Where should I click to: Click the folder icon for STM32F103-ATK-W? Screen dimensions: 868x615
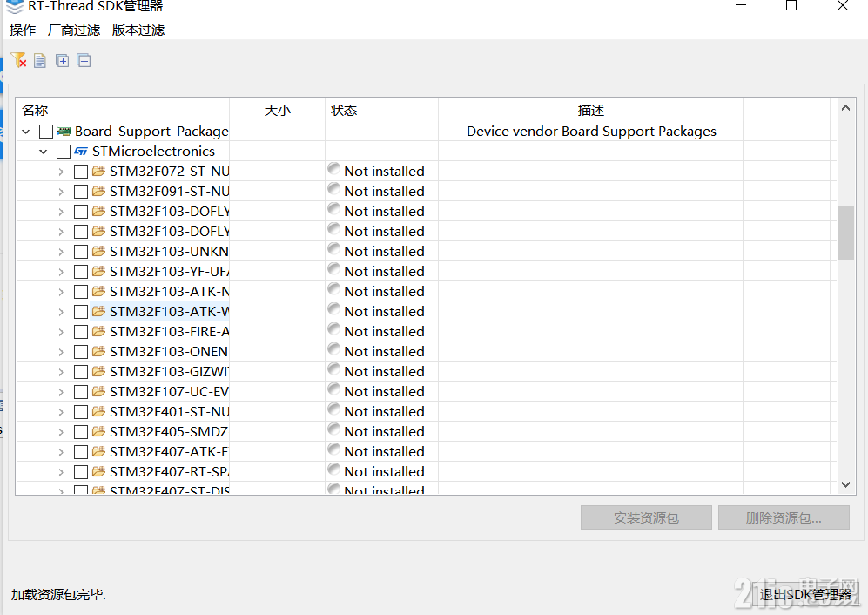[x=99, y=311]
